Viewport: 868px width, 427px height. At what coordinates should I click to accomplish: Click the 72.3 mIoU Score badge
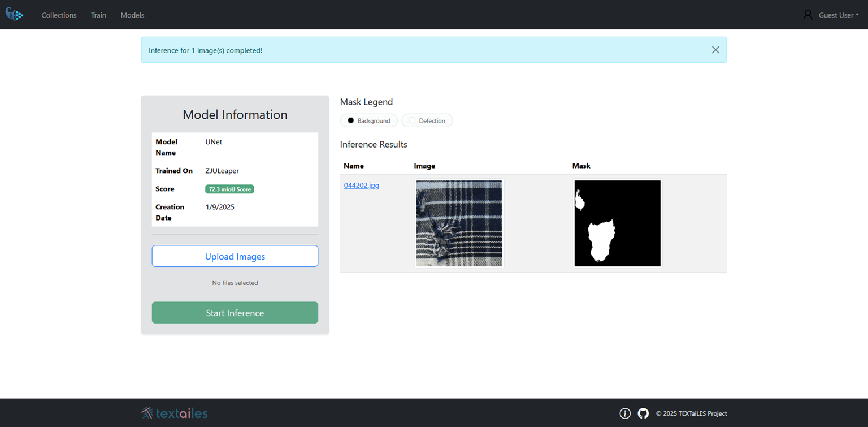pos(229,189)
